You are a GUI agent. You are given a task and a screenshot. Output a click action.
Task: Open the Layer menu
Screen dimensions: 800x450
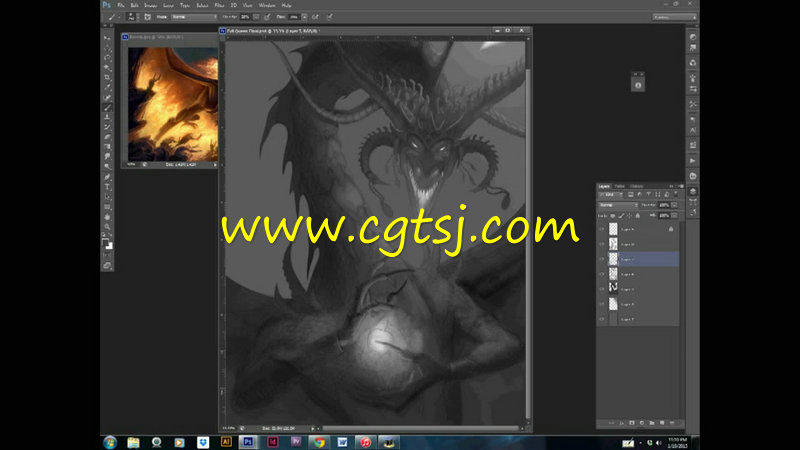[168, 5]
